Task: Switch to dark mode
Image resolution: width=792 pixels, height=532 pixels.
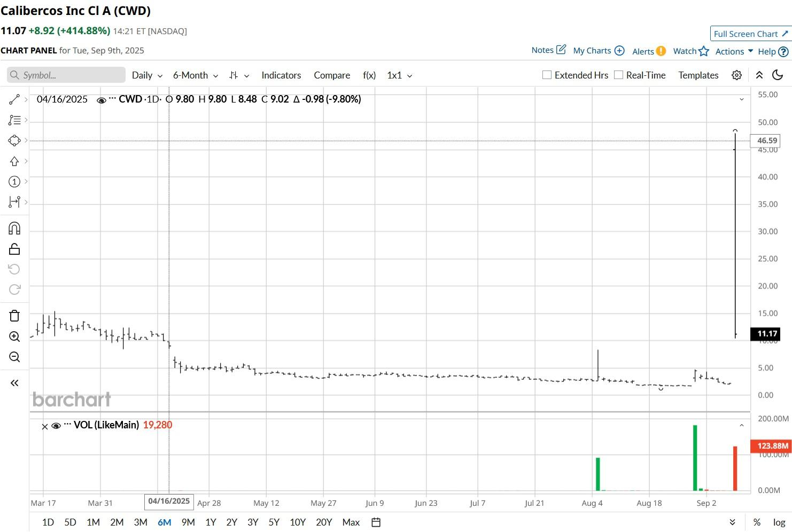Action: [778, 75]
